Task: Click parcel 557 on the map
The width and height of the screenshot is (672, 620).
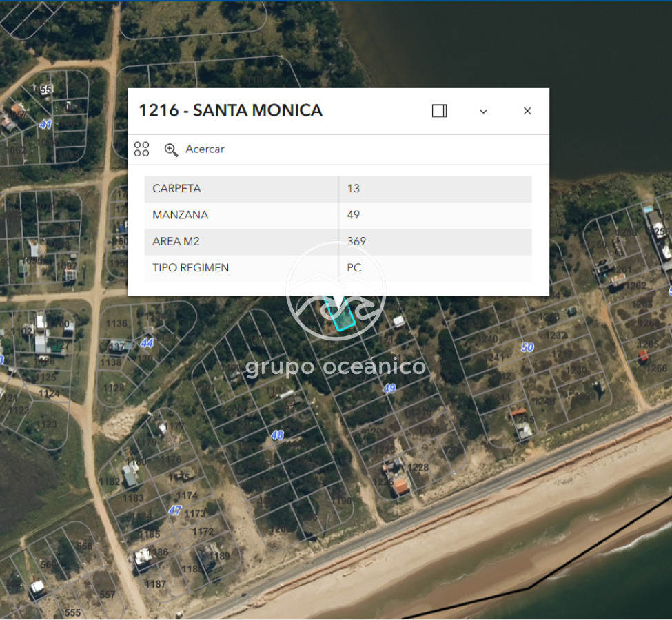Action: [107, 595]
